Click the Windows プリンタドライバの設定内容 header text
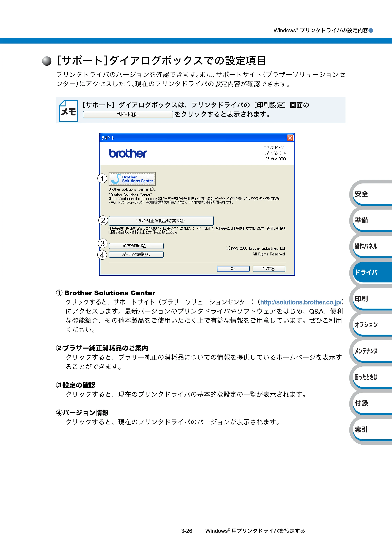Image resolution: width=392 pixels, height=555 pixels. tap(321, 30)
